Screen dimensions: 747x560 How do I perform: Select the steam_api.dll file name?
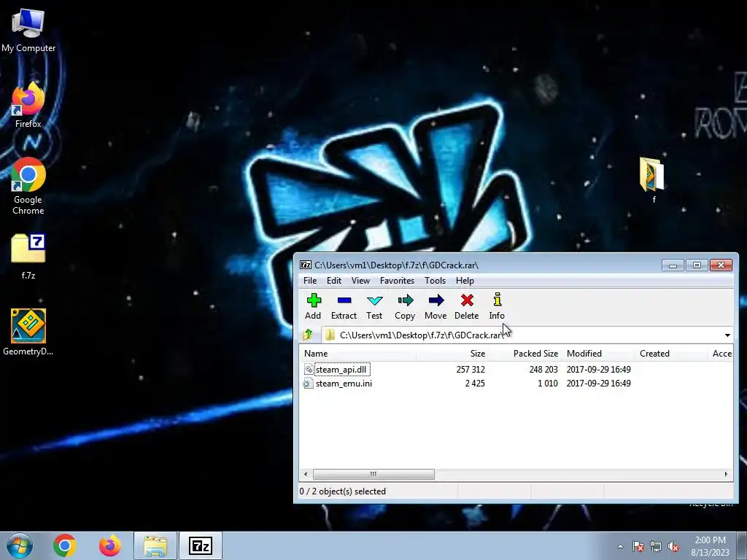pyautogui.click(x=341, y=370)
